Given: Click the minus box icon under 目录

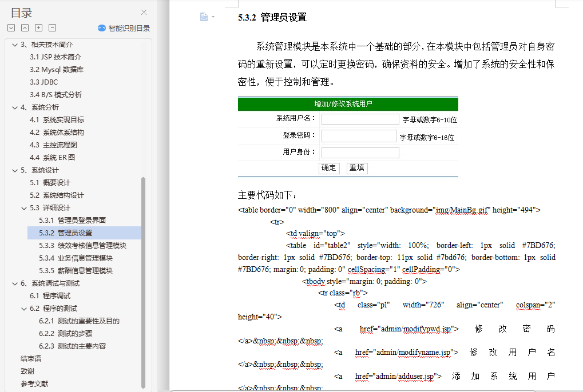Looking at the screenshot, I should [53, 28].
